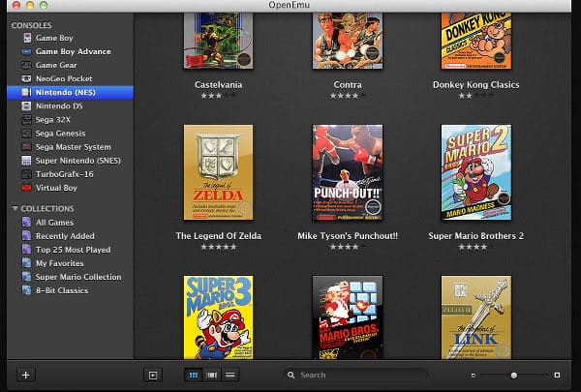This screenshot has width=581, height=392.
Task: Click the Nintendo (NES) console icon
Action: [x=27, y=92]
